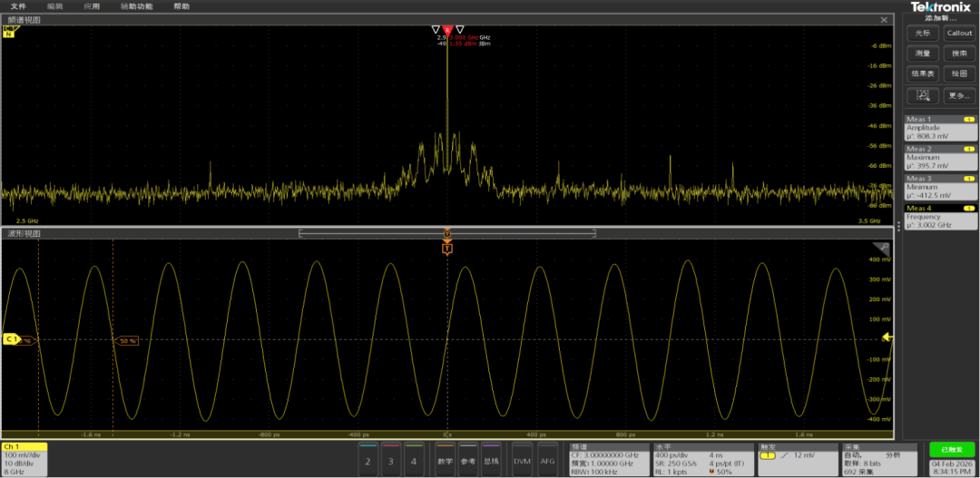Click the green 已触发 status button

951,449
